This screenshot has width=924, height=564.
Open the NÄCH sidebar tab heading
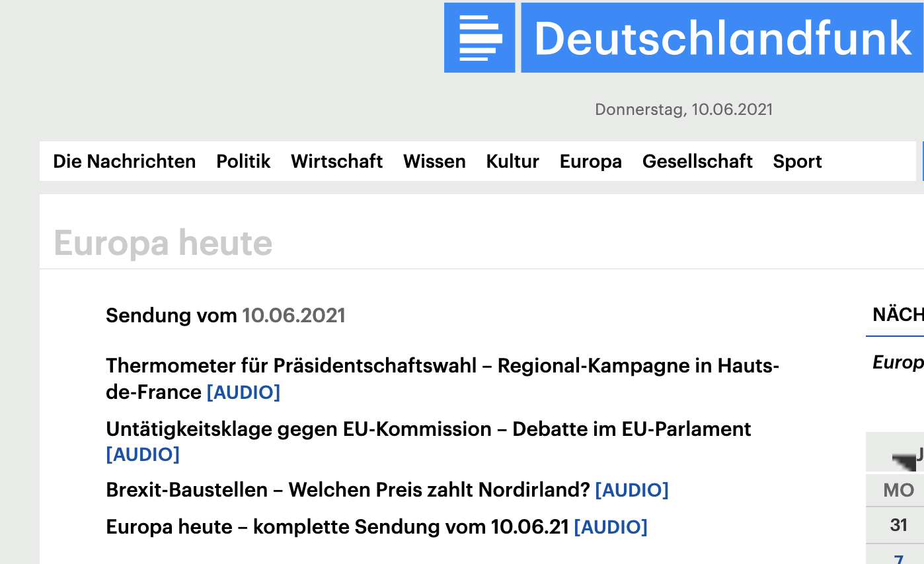coord(898,314)
